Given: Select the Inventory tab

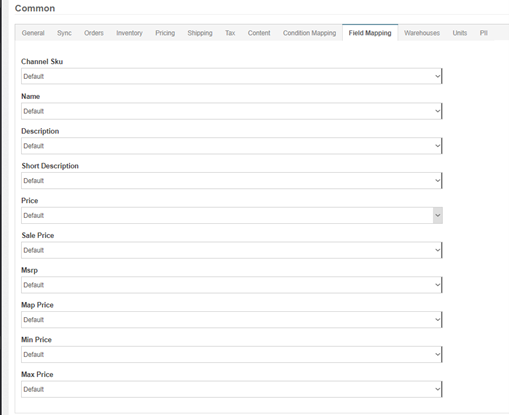Looking at the screenshot, I should (x=129, y=33).
